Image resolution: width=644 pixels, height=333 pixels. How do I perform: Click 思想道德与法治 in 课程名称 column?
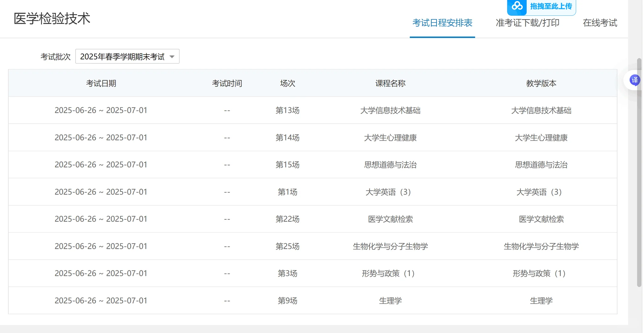[390, 165]
